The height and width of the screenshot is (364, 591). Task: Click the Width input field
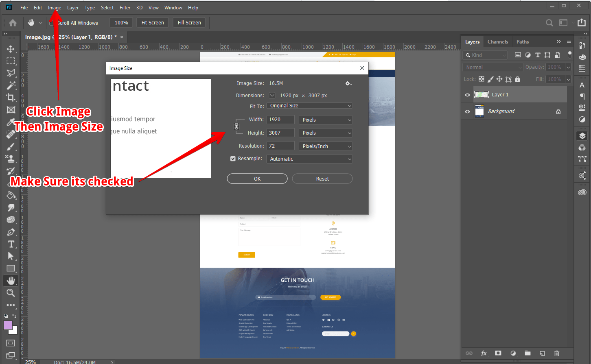[280, 120]
